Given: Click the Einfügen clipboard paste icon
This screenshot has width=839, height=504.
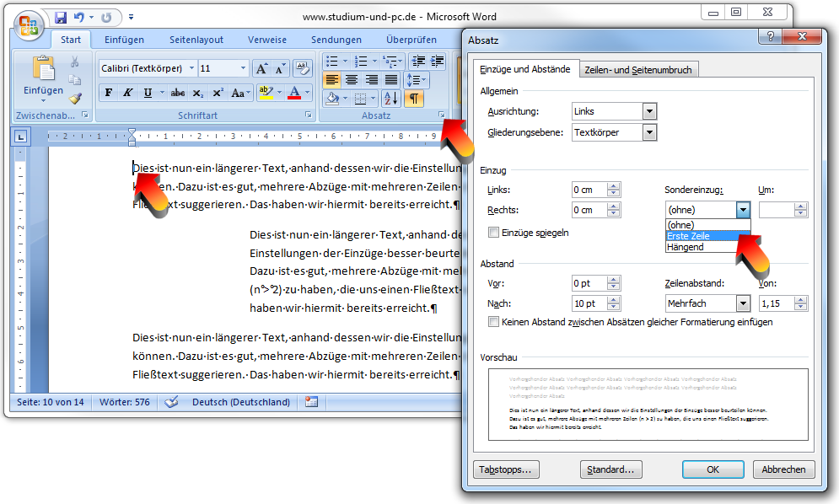Looking at the screenshot, I should pyautogui.click(x=43, y=70).
